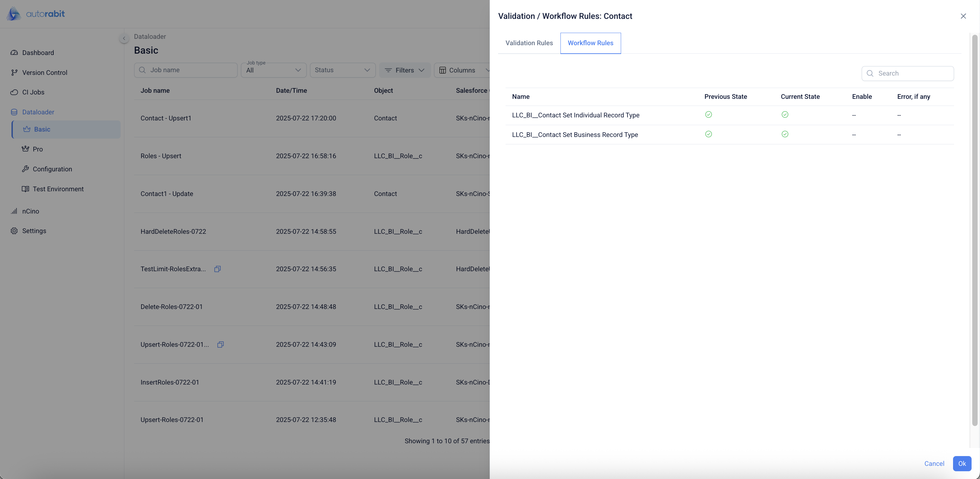Click the Ok button

961,463
